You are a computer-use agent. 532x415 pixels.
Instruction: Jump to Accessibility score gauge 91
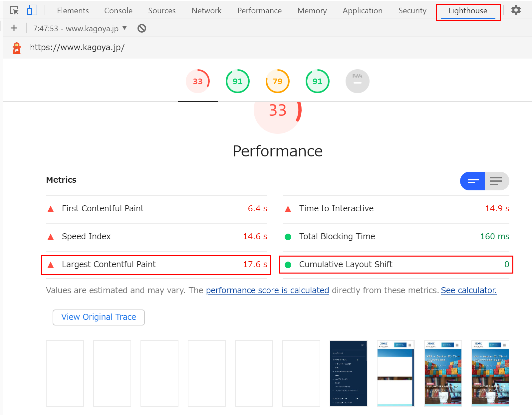tap(237, 81)
